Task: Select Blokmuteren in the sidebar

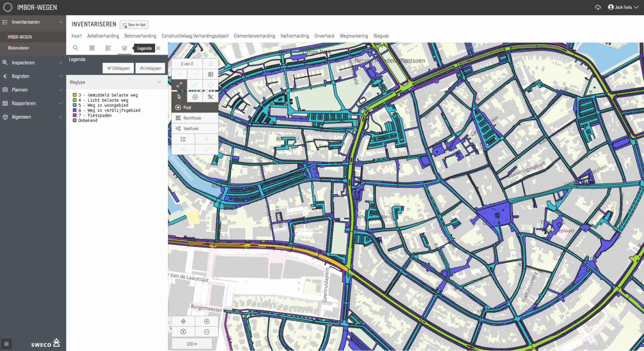Action: coord(19,48)
